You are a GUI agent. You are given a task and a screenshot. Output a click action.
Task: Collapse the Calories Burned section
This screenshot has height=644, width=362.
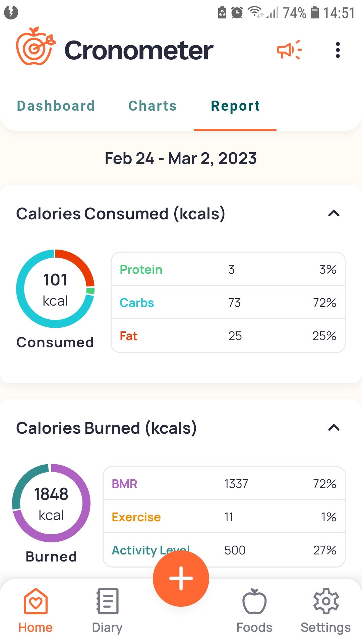point(334,428)
